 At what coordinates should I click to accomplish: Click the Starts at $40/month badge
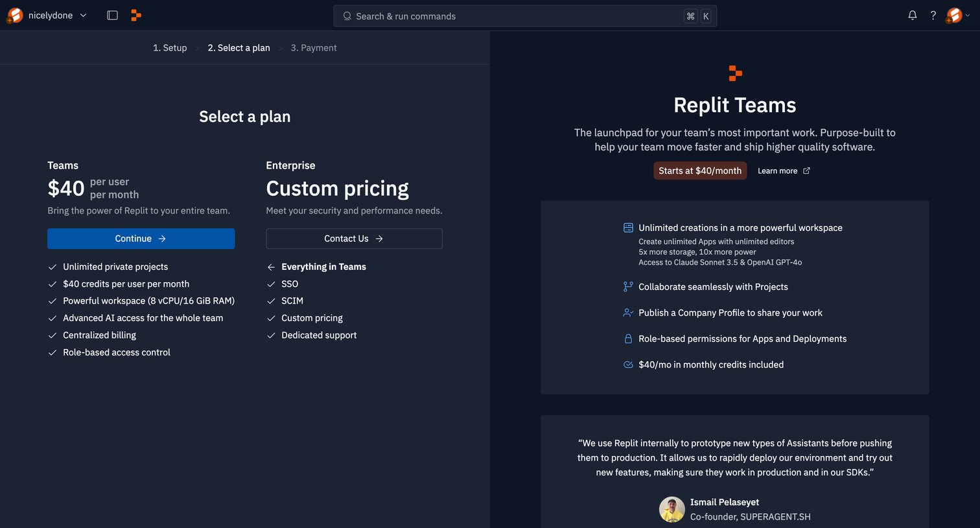[x=700, y=171]
